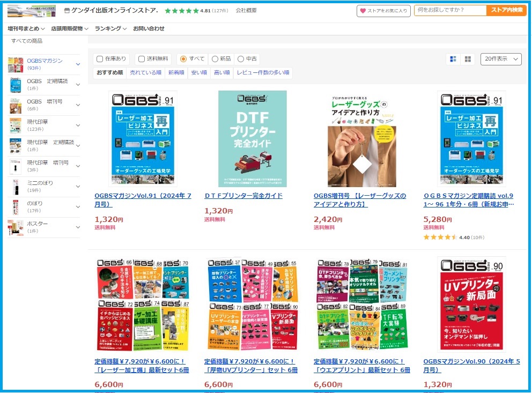This screenshot has width=532, height=393.
Task: Switch to list view layout icon
Action: tap(453, 59)
